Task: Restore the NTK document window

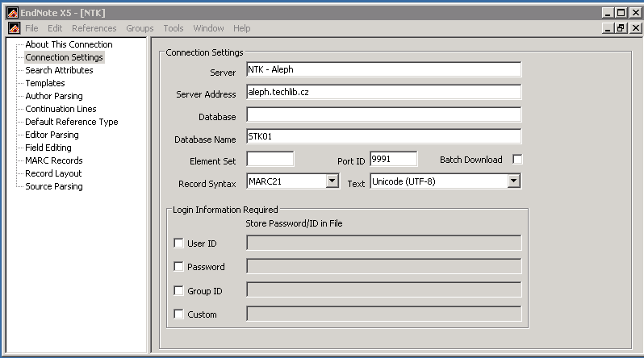Action: (621, 28)
